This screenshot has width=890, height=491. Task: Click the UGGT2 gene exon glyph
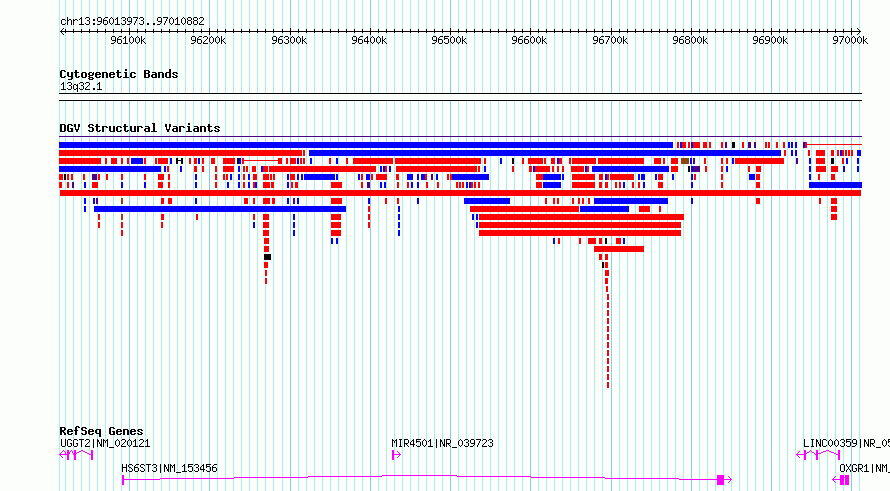tap(76, 455)
